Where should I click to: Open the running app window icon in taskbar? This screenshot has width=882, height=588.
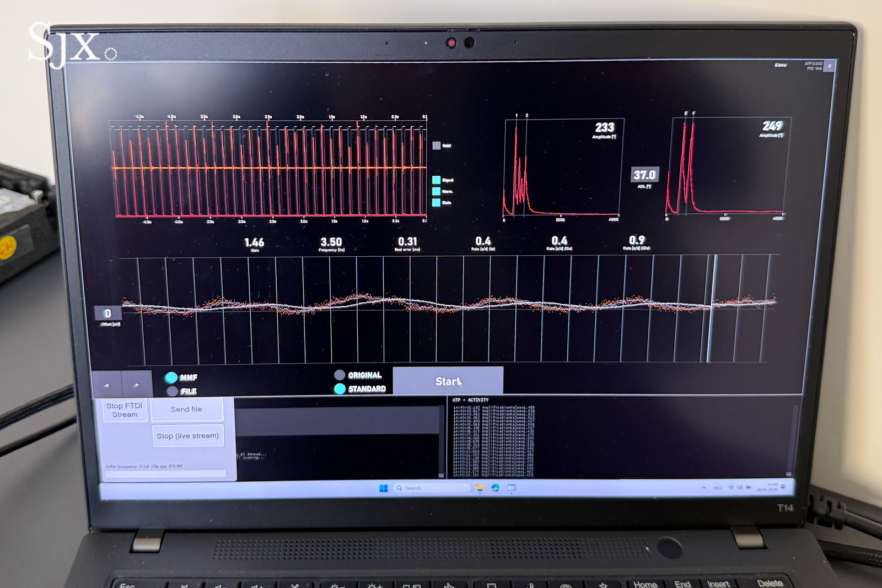point(512,488)
